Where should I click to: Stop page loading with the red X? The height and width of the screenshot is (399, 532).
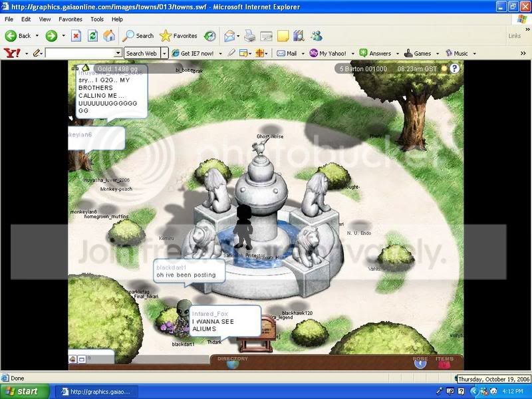click(x=76, y=36)
